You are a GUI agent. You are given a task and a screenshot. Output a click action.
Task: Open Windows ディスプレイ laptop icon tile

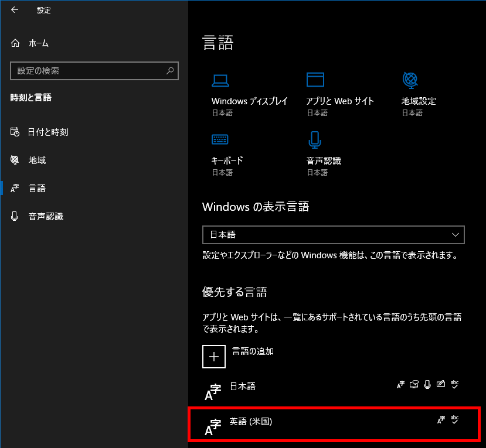220,80
